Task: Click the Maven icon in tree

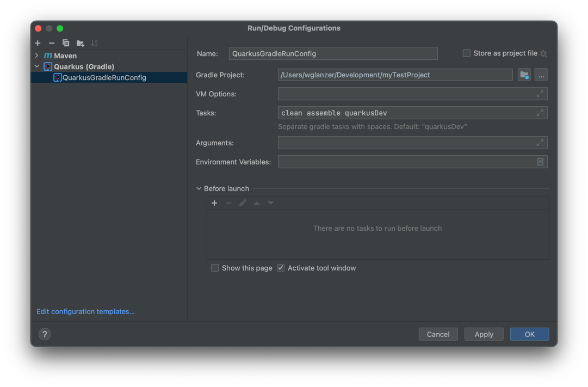Action: click(48, 56)
